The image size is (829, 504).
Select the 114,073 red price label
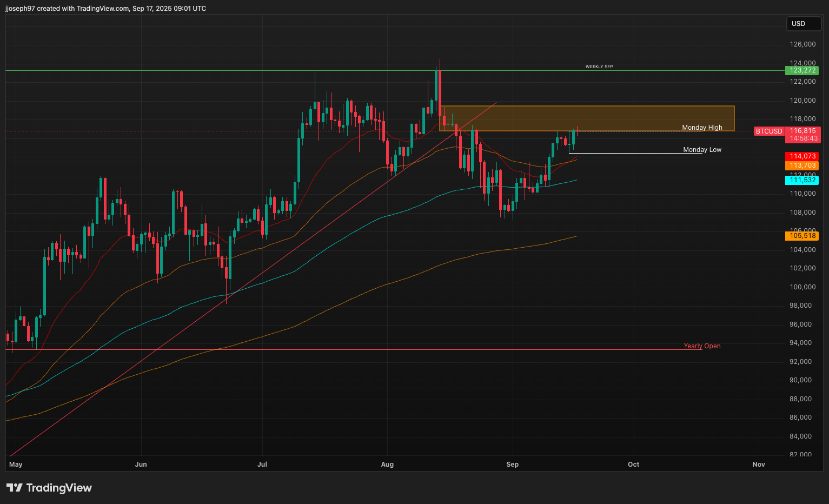[802, 156]
